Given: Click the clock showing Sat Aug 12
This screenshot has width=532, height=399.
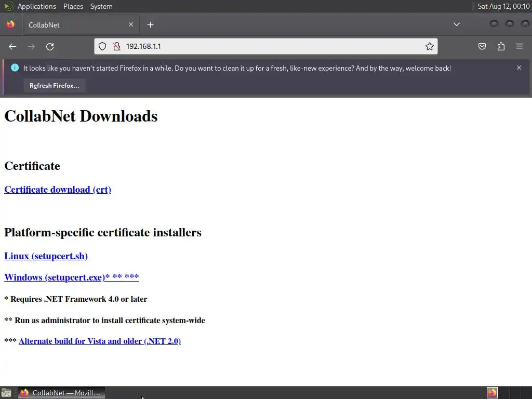Looking at the screenshot, I should (503, 6).
